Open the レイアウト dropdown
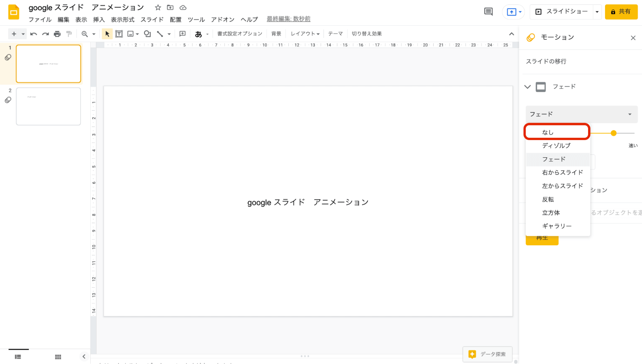Image resolution: width=642 pixels, height=364 pixels. (305, 34)
